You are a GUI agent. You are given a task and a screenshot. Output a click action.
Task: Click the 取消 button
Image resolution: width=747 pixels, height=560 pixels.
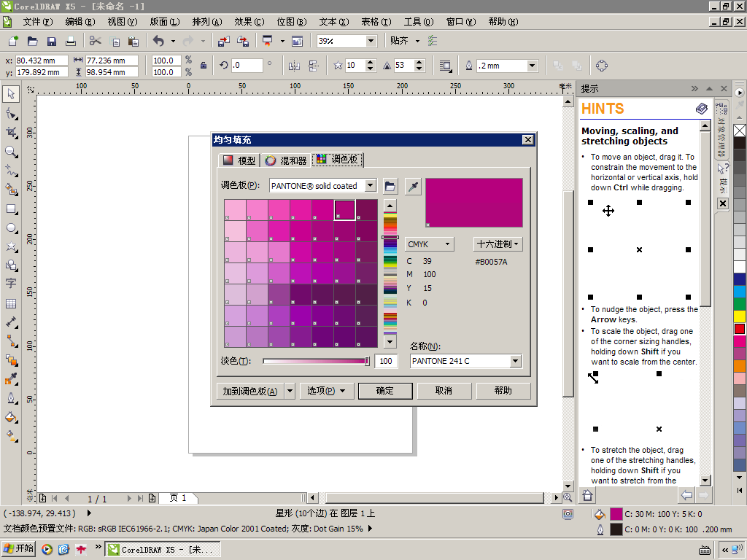[444, 391]
